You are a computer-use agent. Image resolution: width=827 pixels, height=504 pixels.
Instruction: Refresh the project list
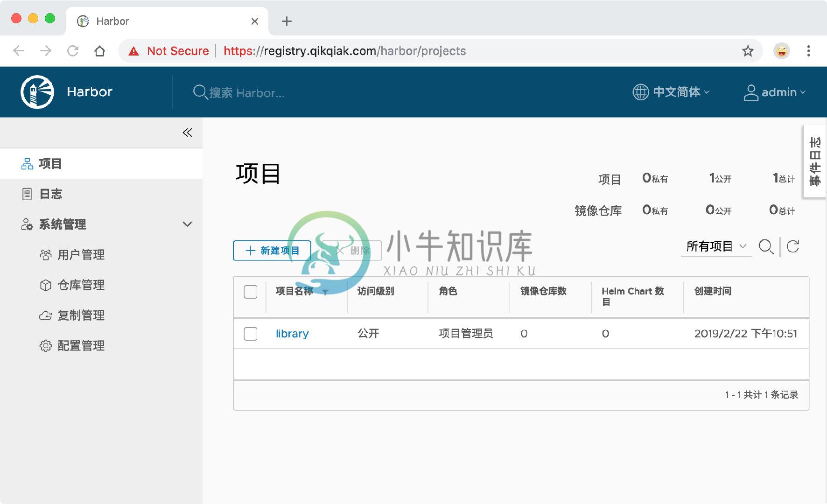point(793,246)
